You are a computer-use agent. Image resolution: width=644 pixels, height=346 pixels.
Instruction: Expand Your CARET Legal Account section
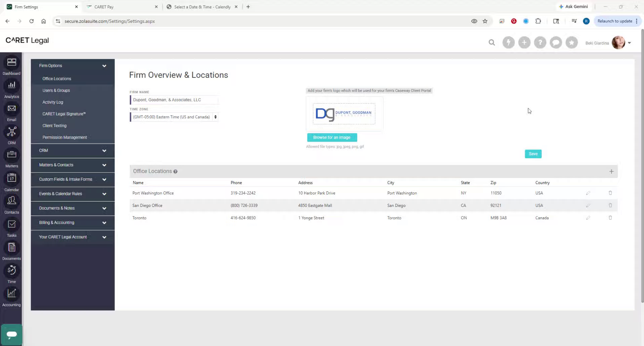coord(73,237)
